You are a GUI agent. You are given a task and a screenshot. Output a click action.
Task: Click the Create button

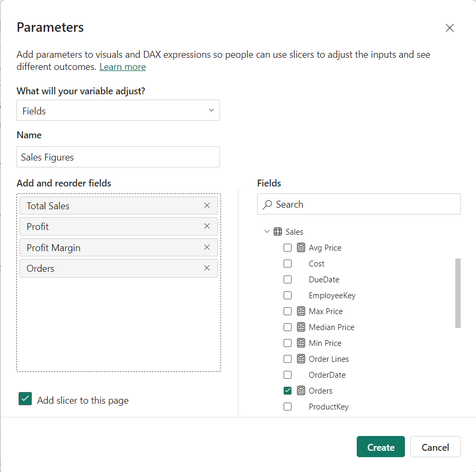coord(381,447)
